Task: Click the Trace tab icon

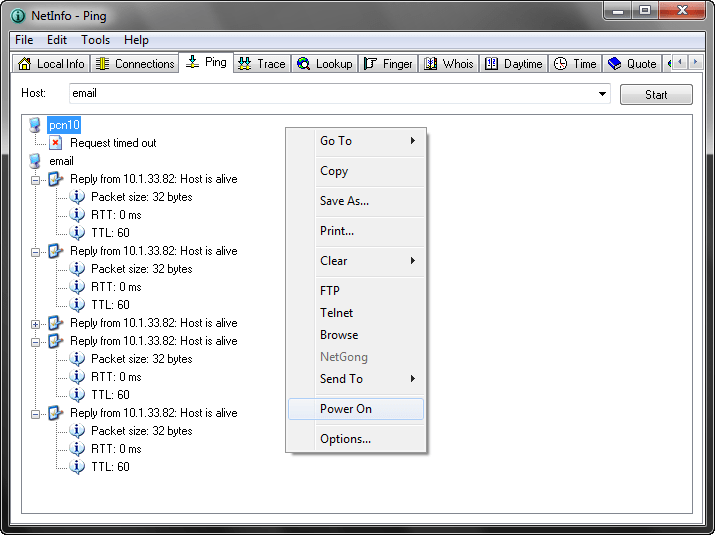Action: (x=244, y=63)
